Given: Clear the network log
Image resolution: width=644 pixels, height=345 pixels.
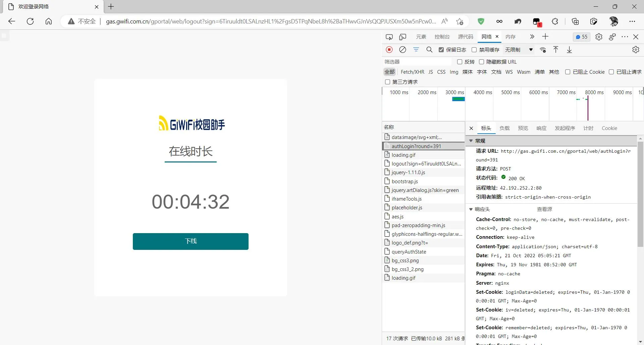Looking at the screenshot, I should pos(402,50).
